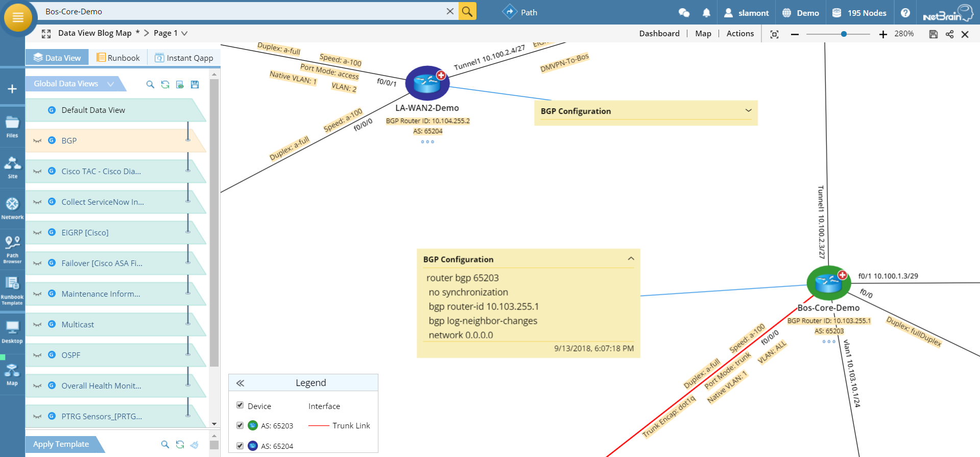Open the main hamburger menu

pos(18,18)
